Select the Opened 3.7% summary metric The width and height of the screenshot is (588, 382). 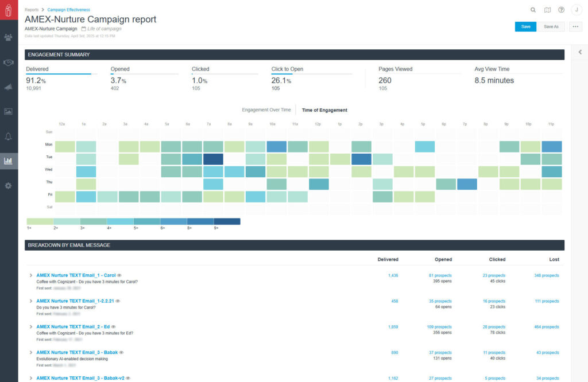[144, 78]
